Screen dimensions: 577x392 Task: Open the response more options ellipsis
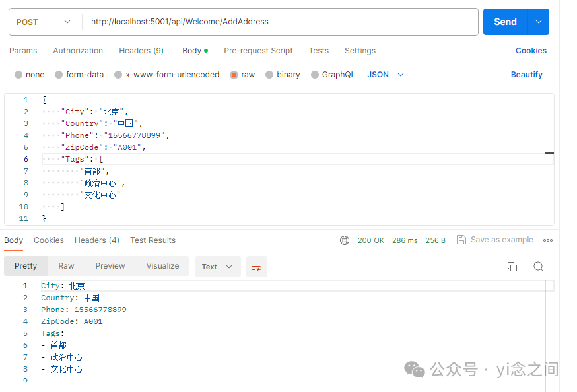tap(547, 240)
